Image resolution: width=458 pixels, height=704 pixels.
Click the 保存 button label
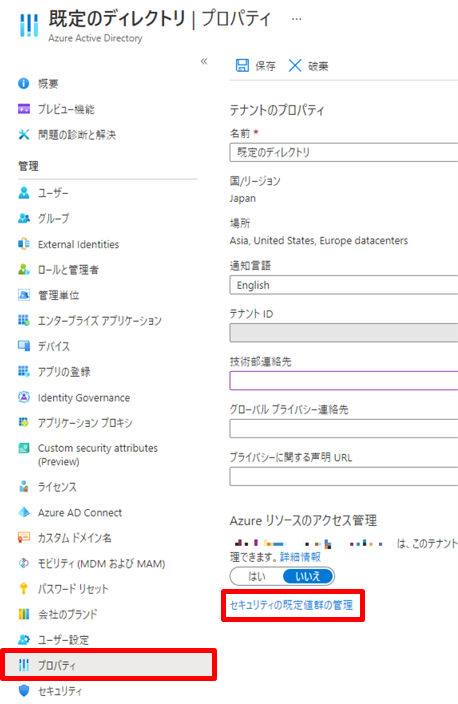point(265,66)
